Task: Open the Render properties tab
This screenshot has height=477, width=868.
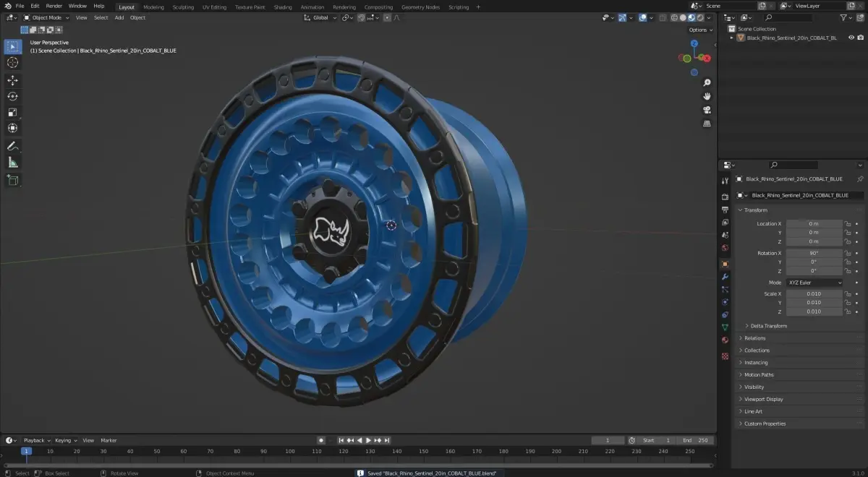Action: [x=725, y=197]
